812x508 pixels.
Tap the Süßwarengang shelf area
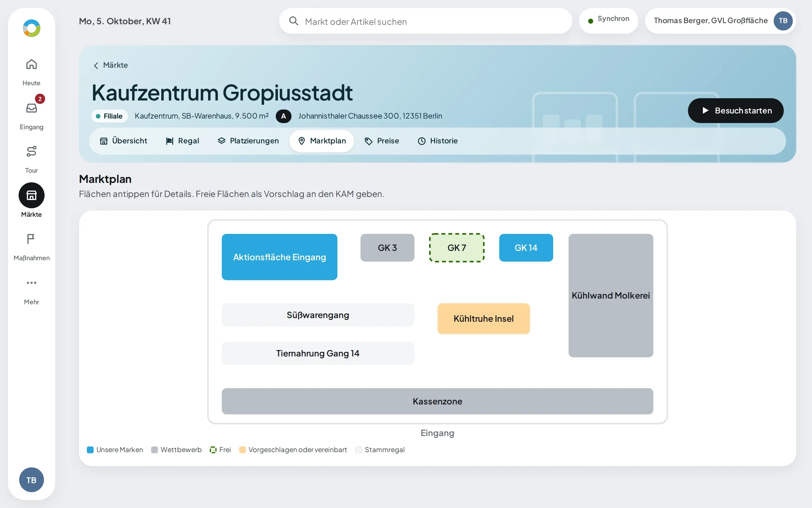318,315
